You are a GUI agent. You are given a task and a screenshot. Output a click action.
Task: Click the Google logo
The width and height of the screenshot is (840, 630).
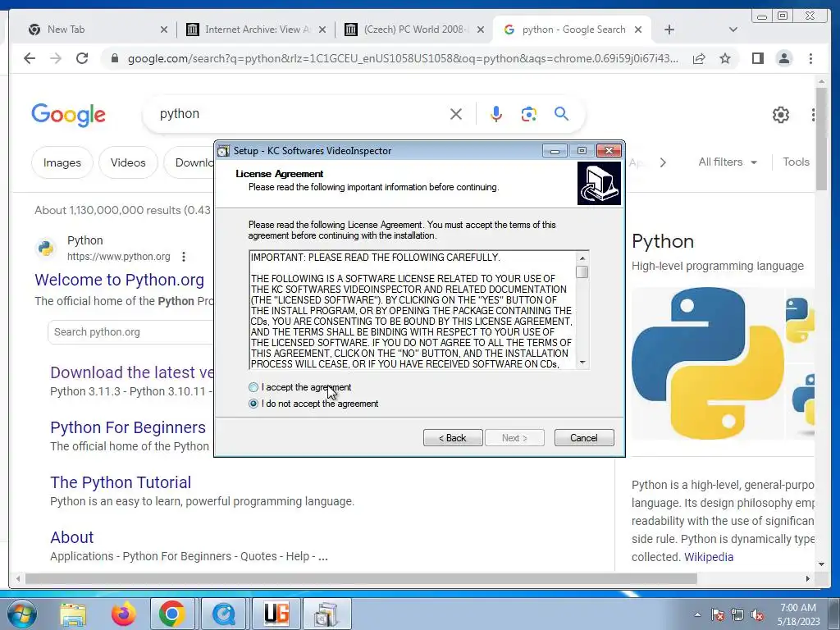tap(69, 115)
